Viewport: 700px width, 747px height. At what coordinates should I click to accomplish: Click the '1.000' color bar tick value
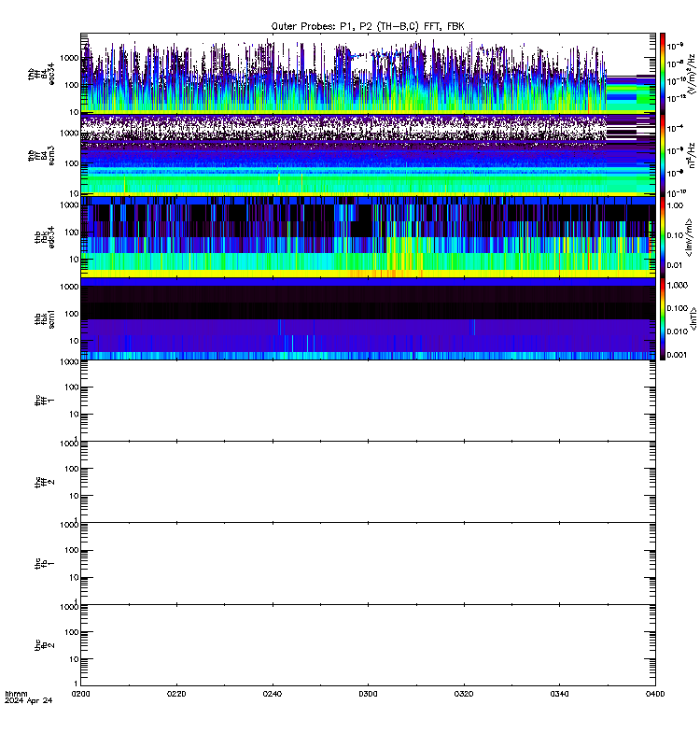678,285
